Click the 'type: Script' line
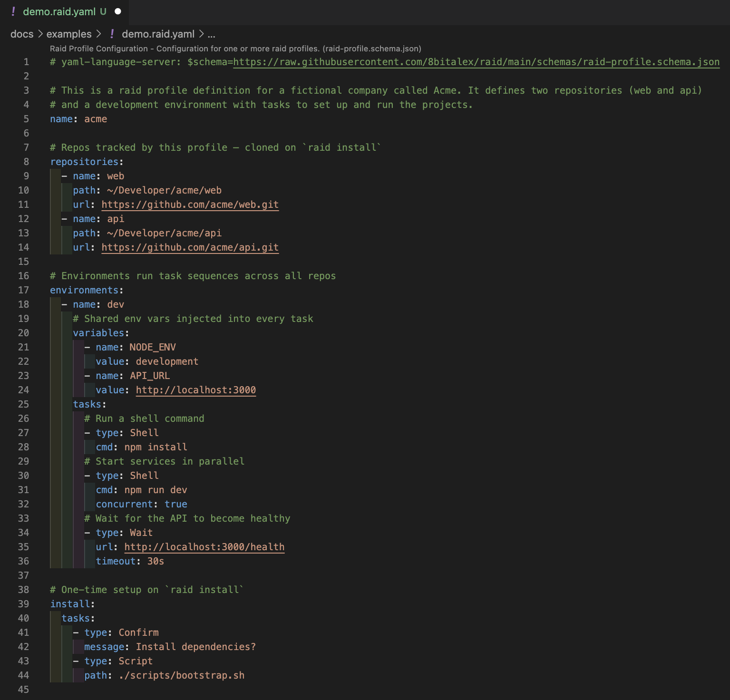This screenshot has width=730, height=700. coord(113,661)
